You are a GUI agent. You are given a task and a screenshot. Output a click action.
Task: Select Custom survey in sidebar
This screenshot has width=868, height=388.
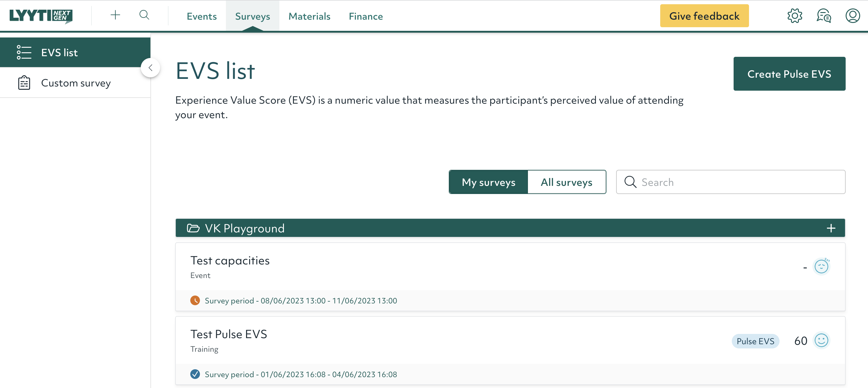76,83
